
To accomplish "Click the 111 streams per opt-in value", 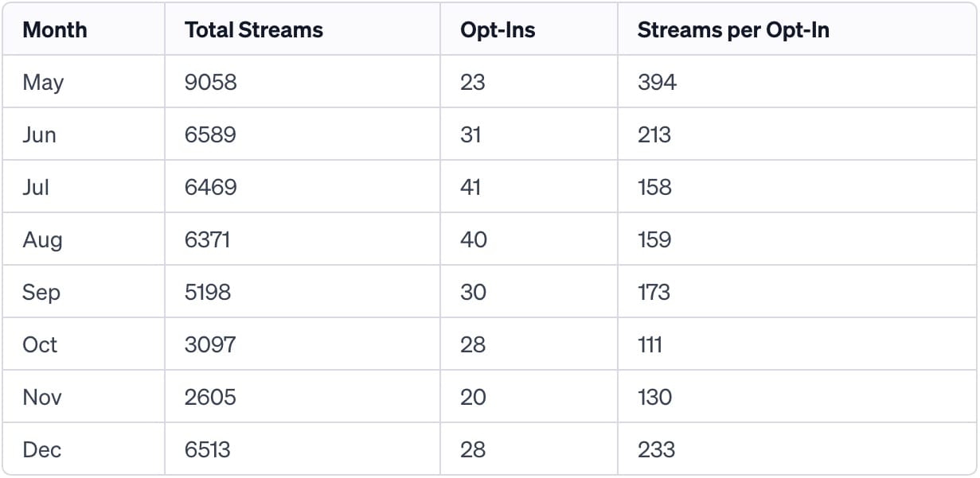I will (x=650, y=344).
